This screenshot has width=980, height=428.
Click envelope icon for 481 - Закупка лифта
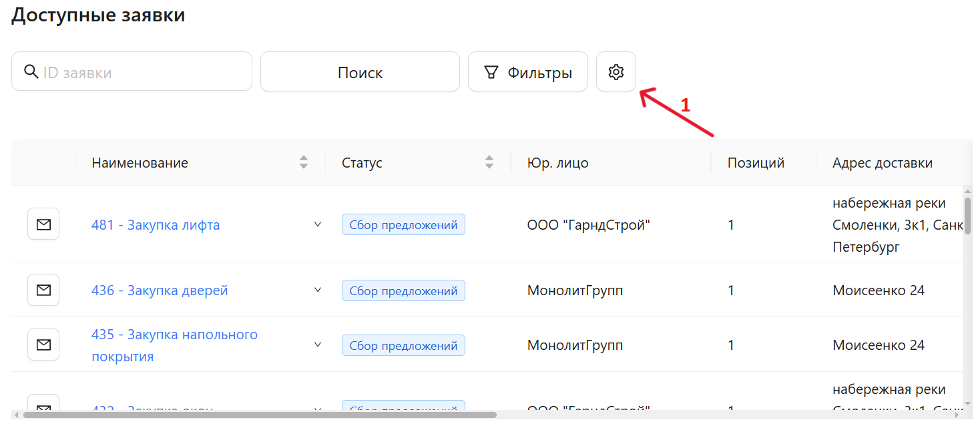tap(43, 224)
